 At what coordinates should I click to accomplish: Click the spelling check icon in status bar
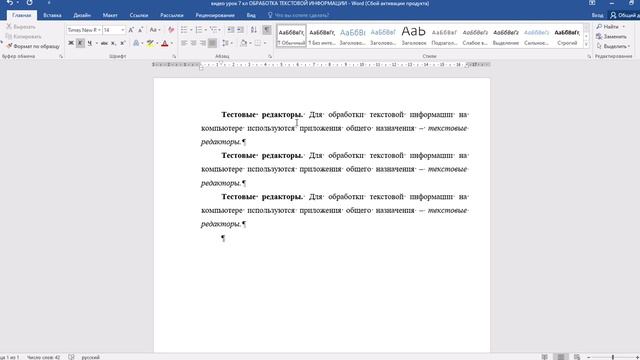click(71, 357)
